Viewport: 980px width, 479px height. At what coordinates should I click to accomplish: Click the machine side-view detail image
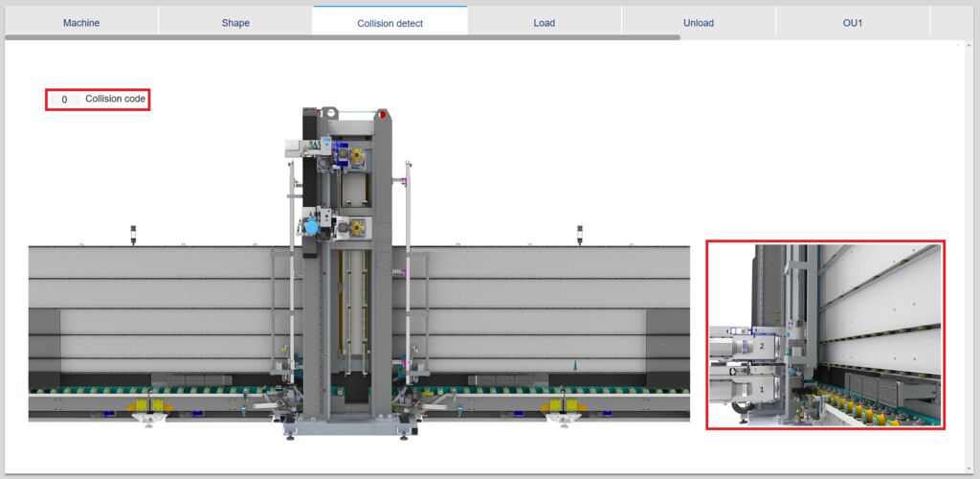click(825, 334)
